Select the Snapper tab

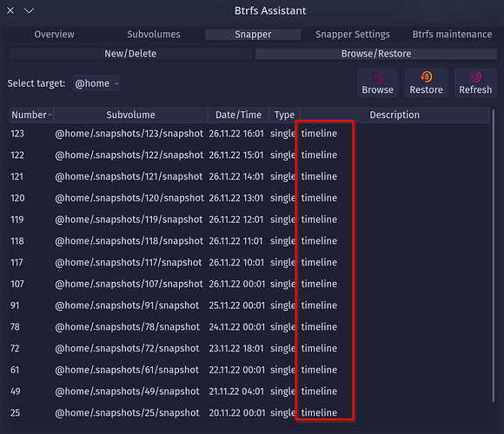point(253,35)
